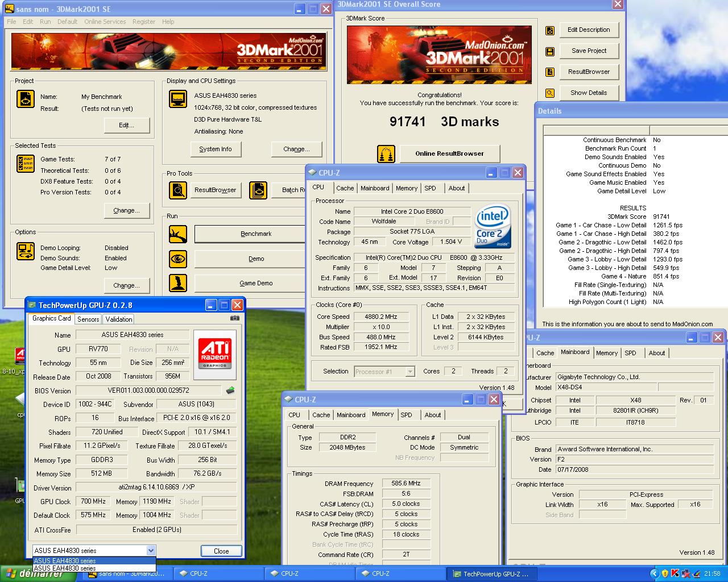Click the 91741 3D marks score text
Viewport: 728px width, 582px height.
[444, 122]
